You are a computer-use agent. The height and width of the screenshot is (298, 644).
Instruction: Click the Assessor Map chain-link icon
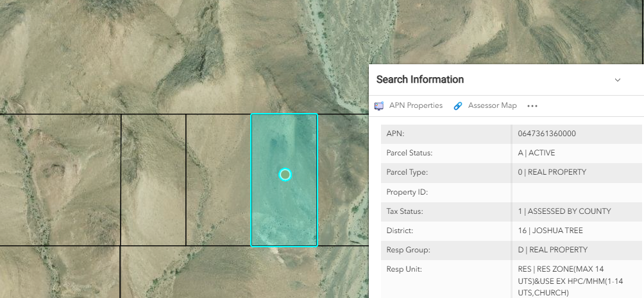(x=458, y=106)
